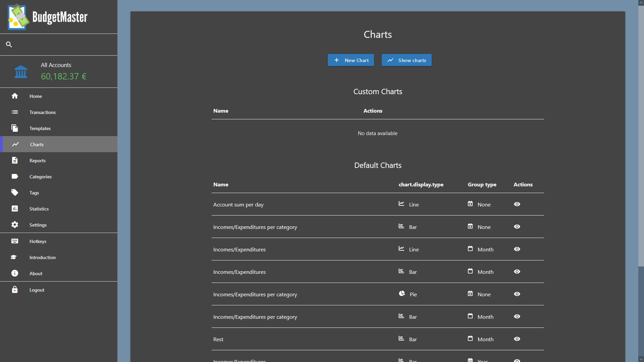
Task: Click the scrollbar down arrow
Action: tap(641, 359)
